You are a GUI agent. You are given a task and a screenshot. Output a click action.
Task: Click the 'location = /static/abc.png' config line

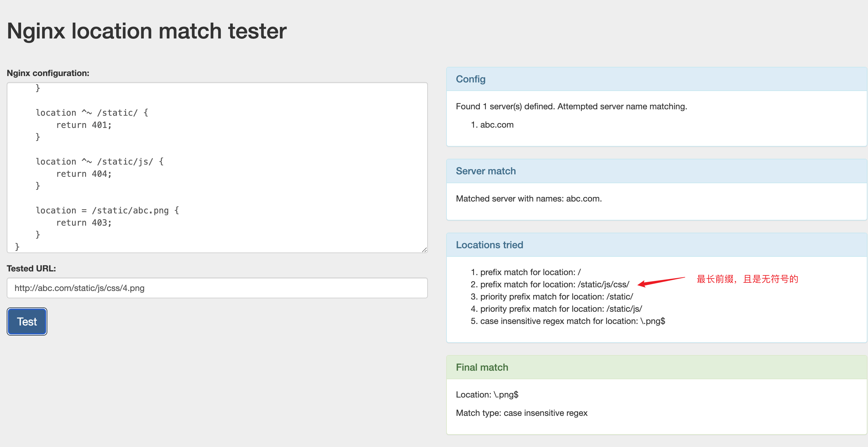(107, 210)
